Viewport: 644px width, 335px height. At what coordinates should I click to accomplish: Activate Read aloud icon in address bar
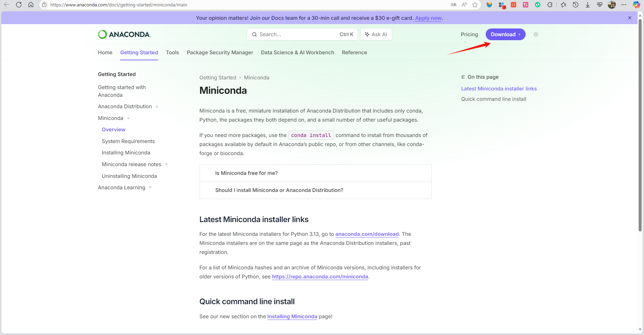[x=464, y=5]
